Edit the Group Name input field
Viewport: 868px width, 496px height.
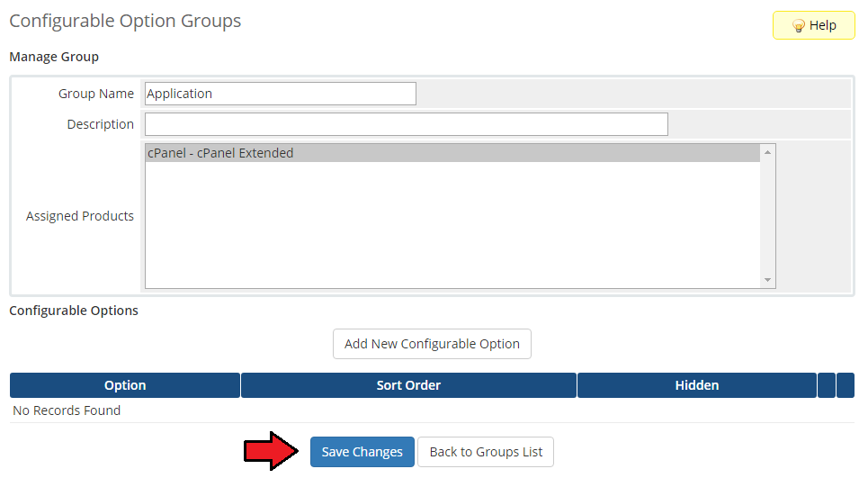click(280, 94)
